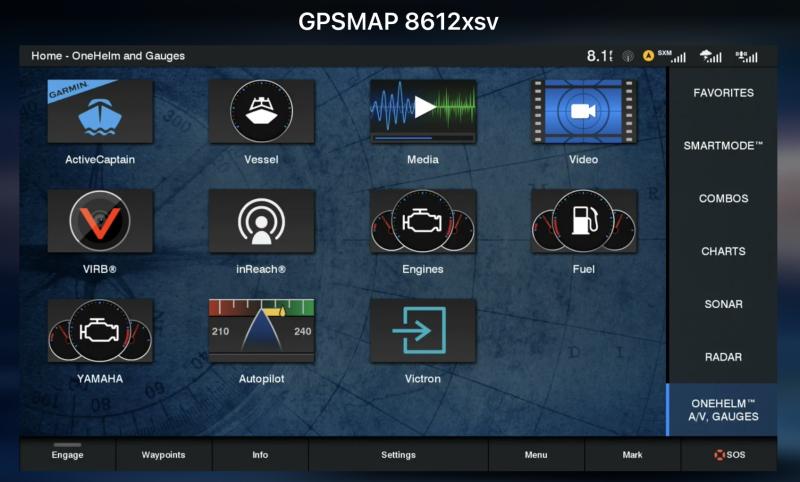Open the Autopilot heading icon
The height and width of the screenshot is (482, 800).
261,331
